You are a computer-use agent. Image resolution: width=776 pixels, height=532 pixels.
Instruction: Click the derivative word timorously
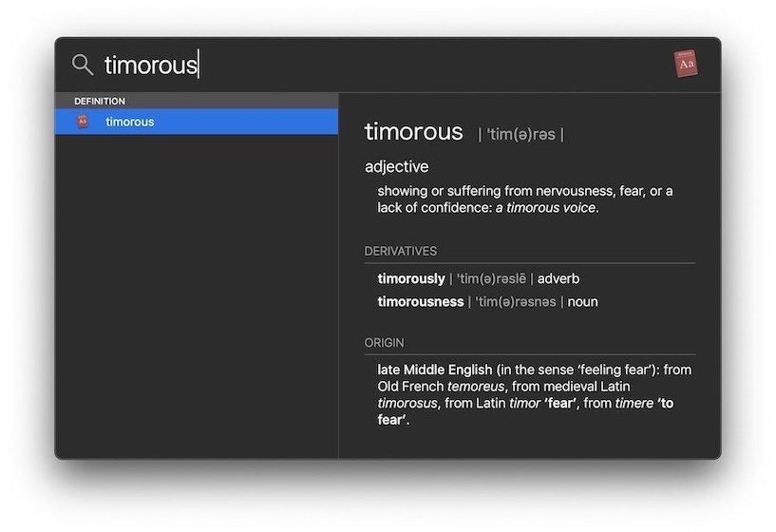coord(410,278)
